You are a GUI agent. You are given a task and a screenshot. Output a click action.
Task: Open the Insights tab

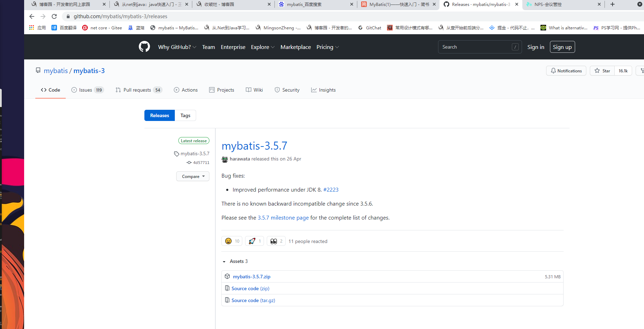click(323, 90)
